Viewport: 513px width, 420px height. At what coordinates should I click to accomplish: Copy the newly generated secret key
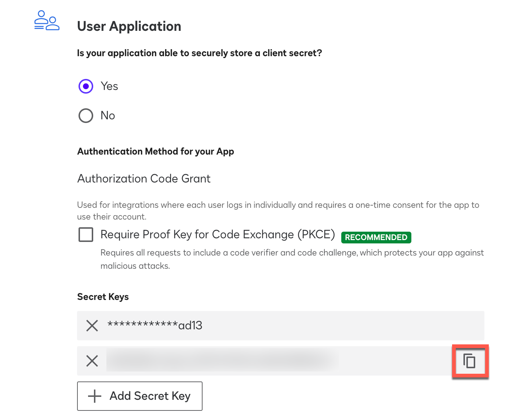coord(469,361)
